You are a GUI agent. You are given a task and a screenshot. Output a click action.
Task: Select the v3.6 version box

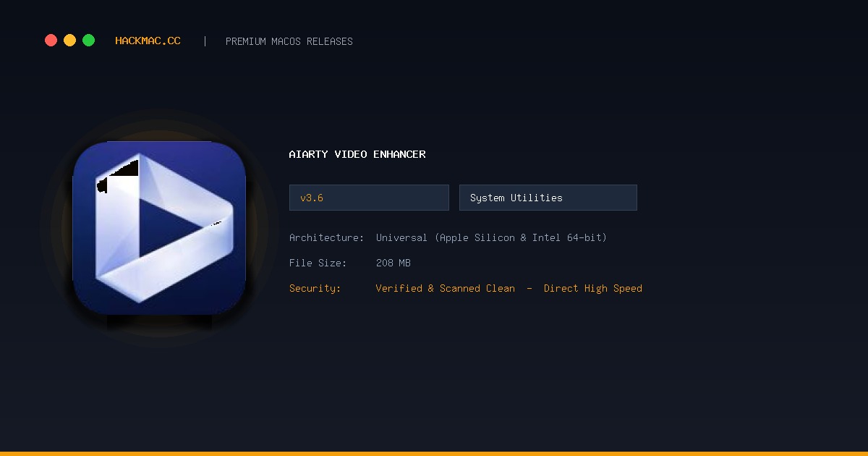pos(369,198)
